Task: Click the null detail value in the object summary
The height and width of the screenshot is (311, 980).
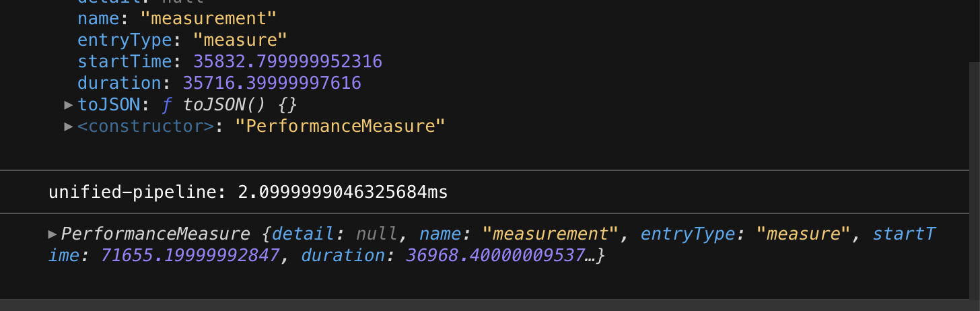Action: click(377, 234)
